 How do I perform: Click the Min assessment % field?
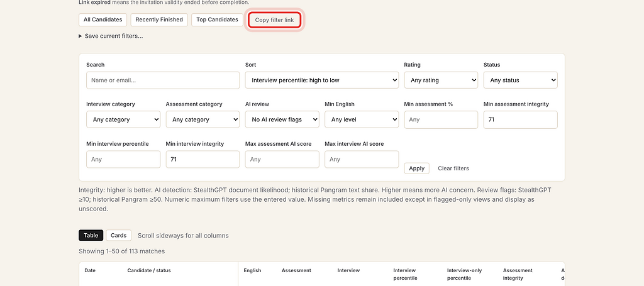click(x=441, y=120)
